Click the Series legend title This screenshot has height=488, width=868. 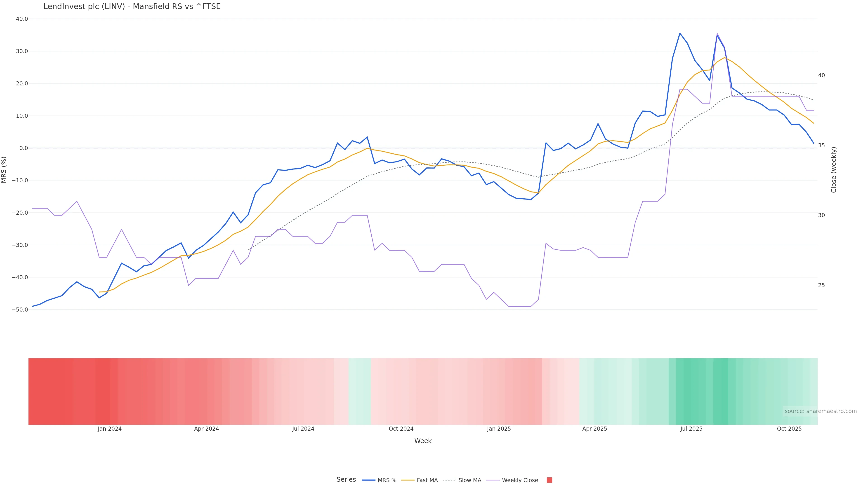(346, 480)
